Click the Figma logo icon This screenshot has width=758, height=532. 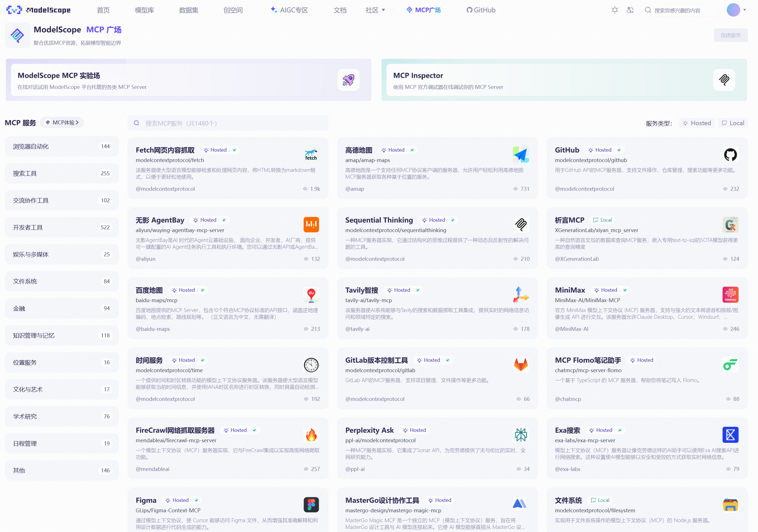tap(311, 504)
